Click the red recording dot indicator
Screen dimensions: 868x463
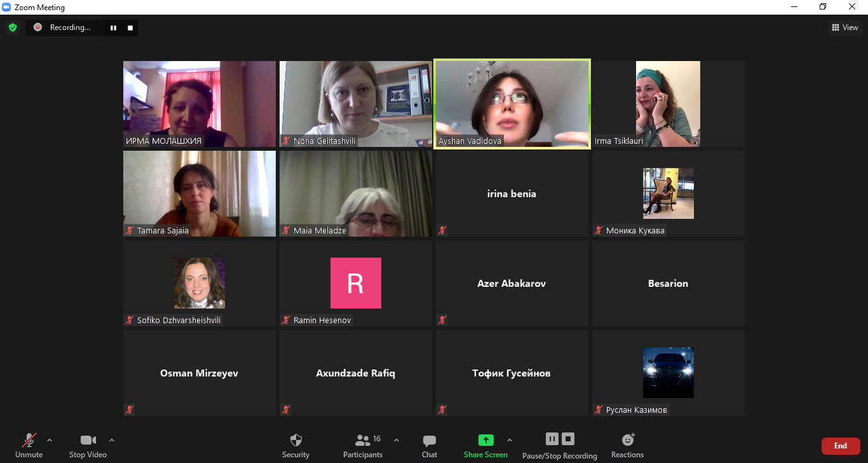pos(37,27)
